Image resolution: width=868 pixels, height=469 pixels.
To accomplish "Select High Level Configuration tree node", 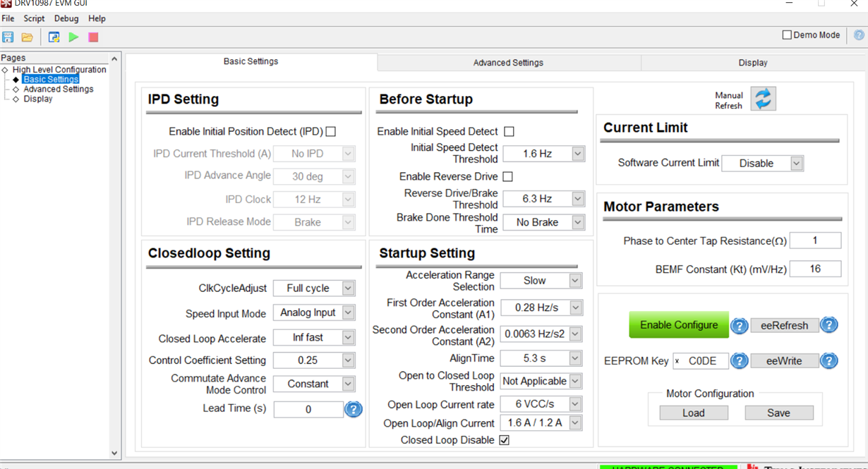I will pyautogui.click(x=59, y=70).
